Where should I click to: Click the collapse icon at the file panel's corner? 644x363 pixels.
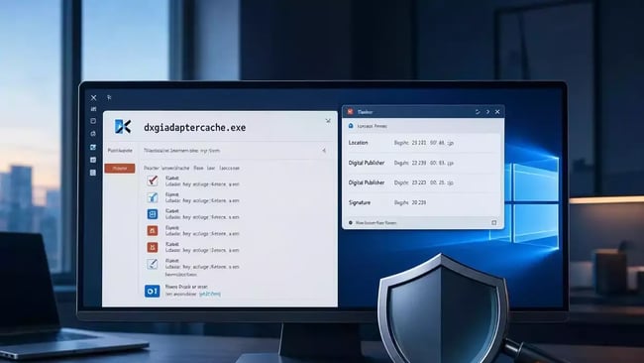[328, 120]
